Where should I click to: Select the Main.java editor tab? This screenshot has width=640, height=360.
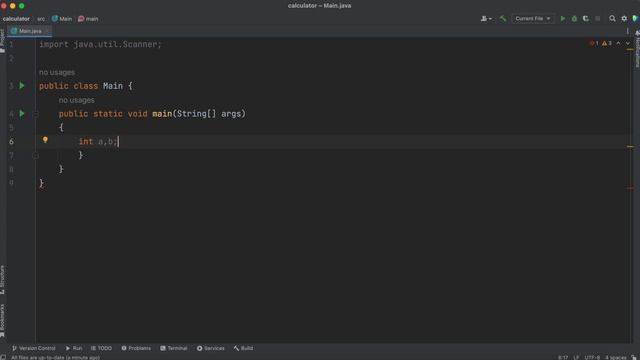pos(30,31)
